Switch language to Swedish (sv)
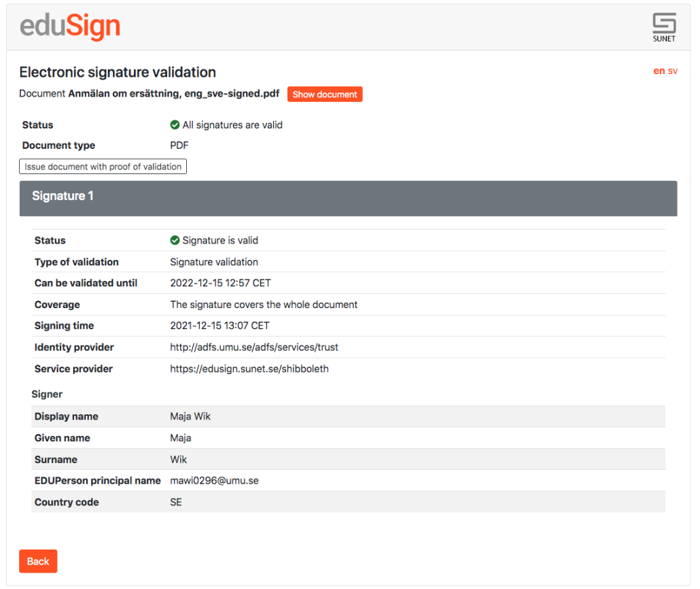Viewport: 700px width, 589px height. (x=672, y=71)
